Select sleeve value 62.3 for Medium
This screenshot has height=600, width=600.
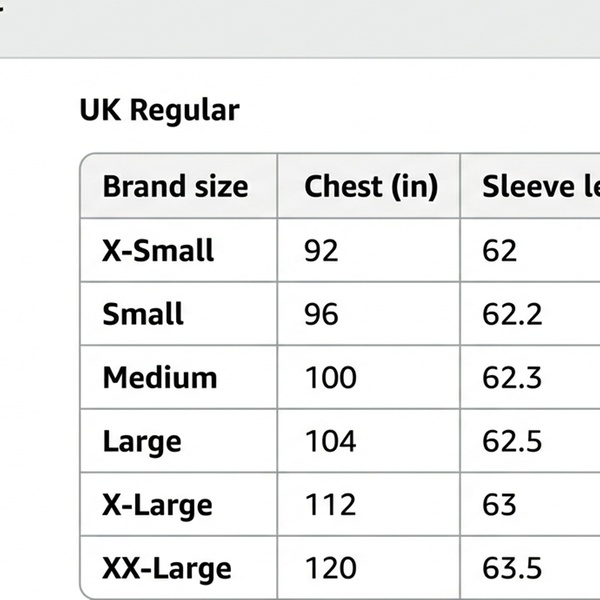coord(512,378)
